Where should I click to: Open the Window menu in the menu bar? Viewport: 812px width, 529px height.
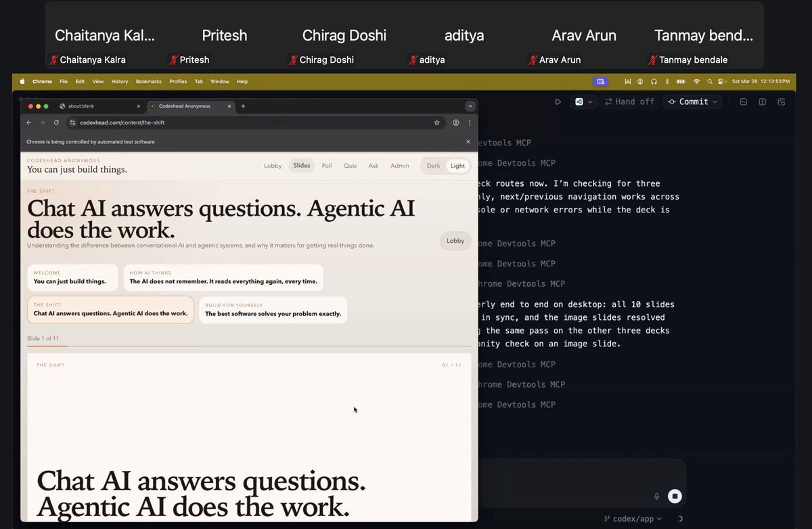pyautogui.click(x=220, y=81)
